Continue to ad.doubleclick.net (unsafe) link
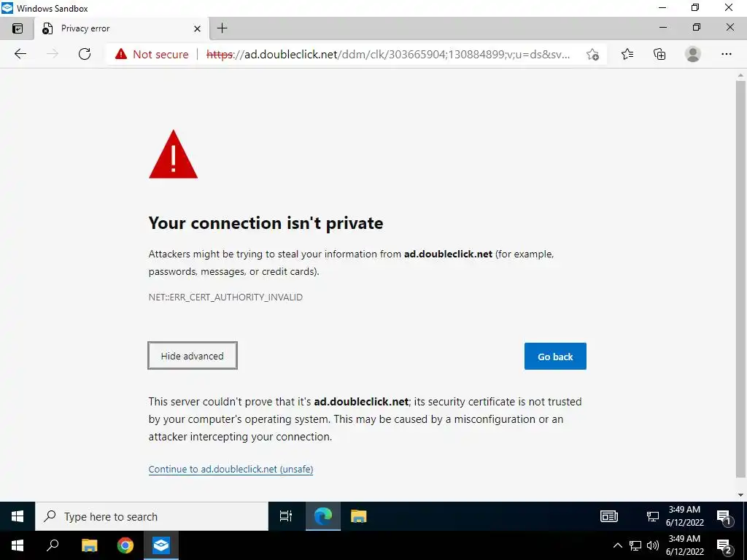 (231, 469)
